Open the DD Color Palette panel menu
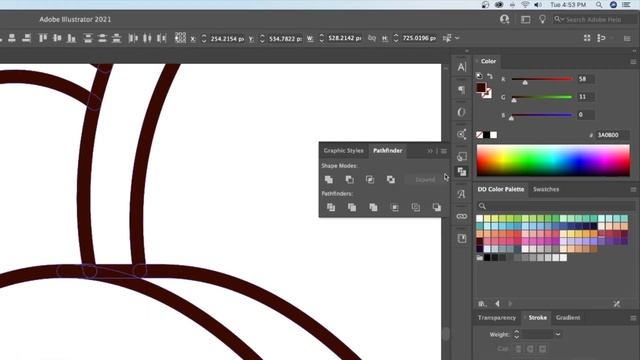 tap(633, 190)
